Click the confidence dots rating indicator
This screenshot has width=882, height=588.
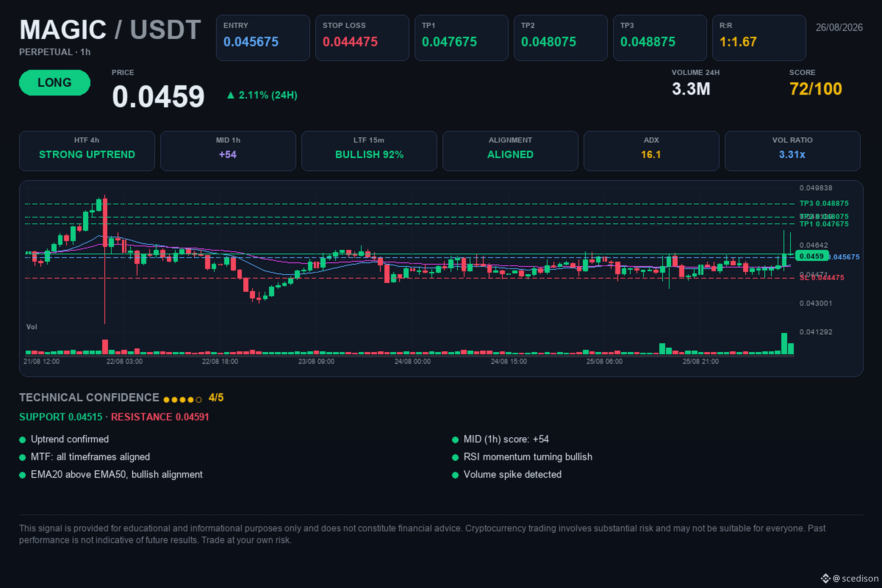(183, 400)
